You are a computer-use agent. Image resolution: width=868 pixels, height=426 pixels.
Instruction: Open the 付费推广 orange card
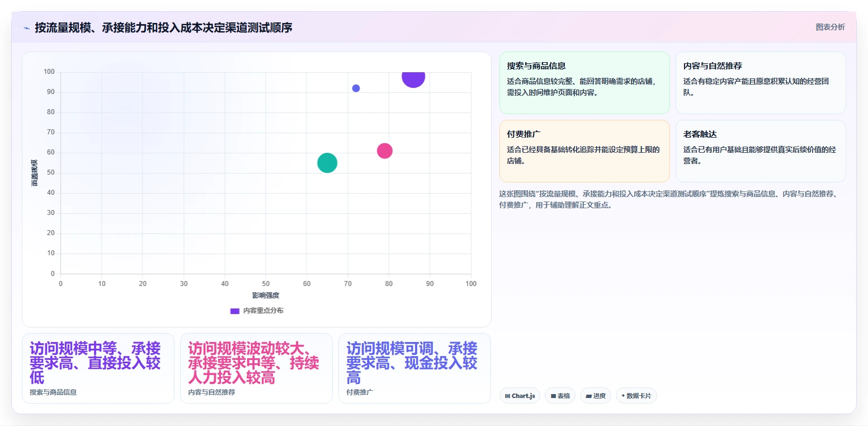[584, 151]
